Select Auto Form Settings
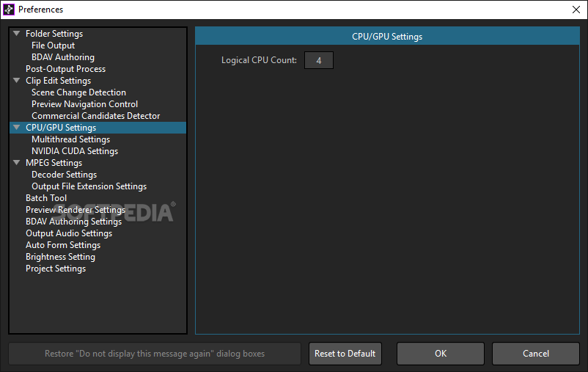The image size is (588, 372). point(63,245)
